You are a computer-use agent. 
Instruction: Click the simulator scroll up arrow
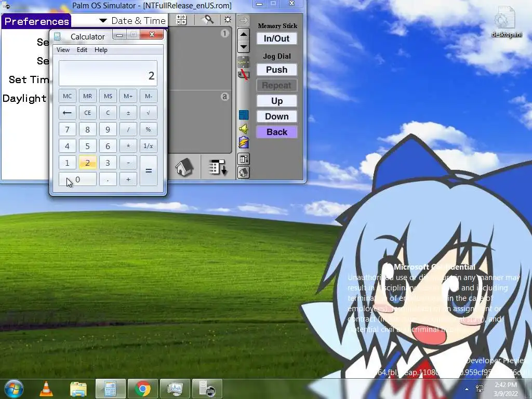click(244, 34)
